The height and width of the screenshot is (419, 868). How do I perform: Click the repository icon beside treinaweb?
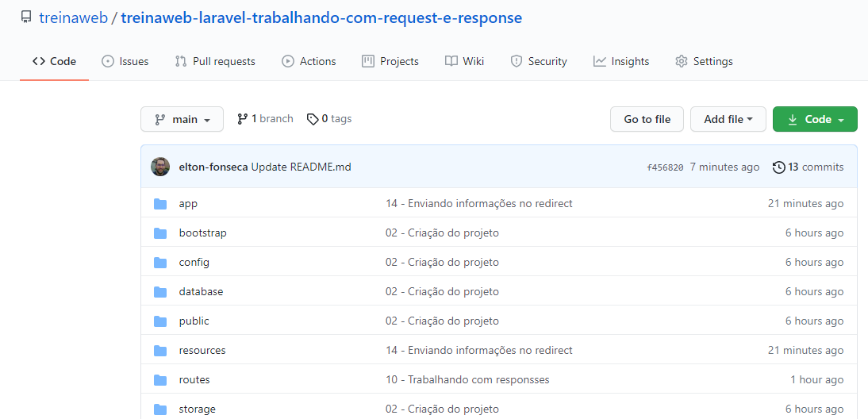tap(26, 17)
